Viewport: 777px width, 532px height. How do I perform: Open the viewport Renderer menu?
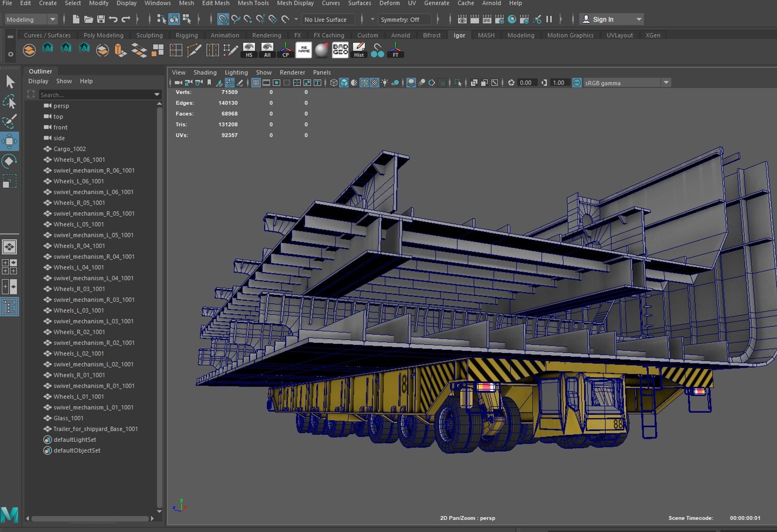[x=292, y=72]
